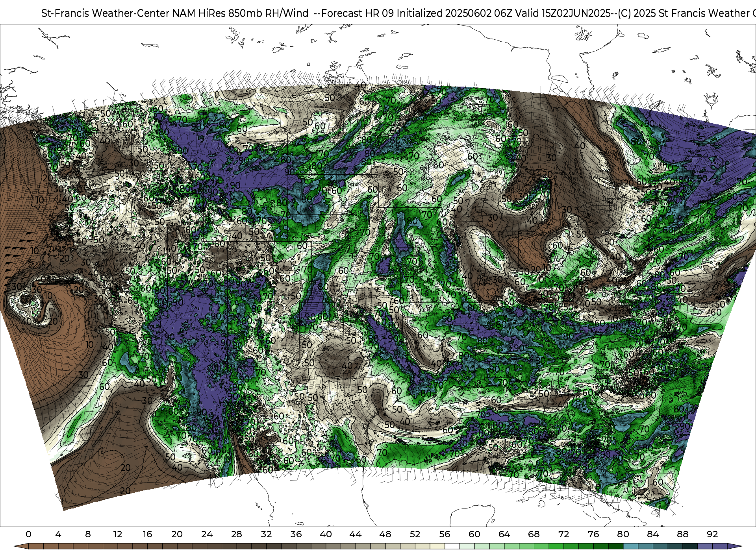
Task: Click colorbar label '0'
Action: point(28,534)
